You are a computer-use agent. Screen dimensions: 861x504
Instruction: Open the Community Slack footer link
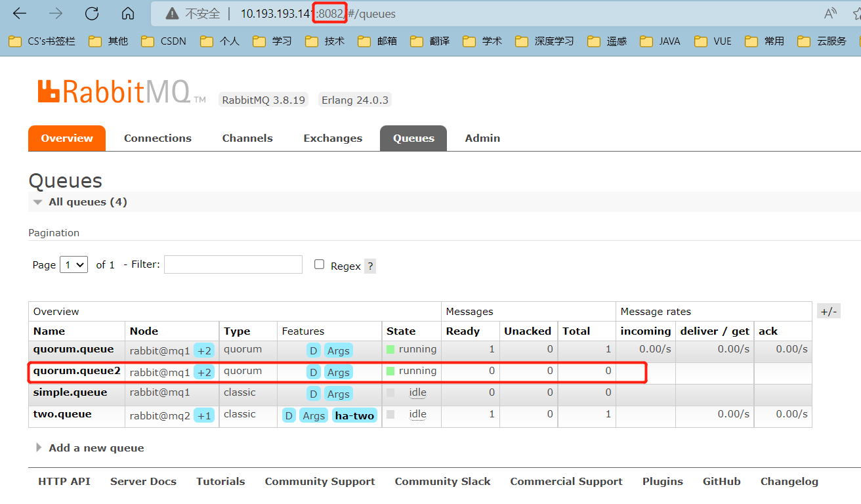(x=442, y=481)
